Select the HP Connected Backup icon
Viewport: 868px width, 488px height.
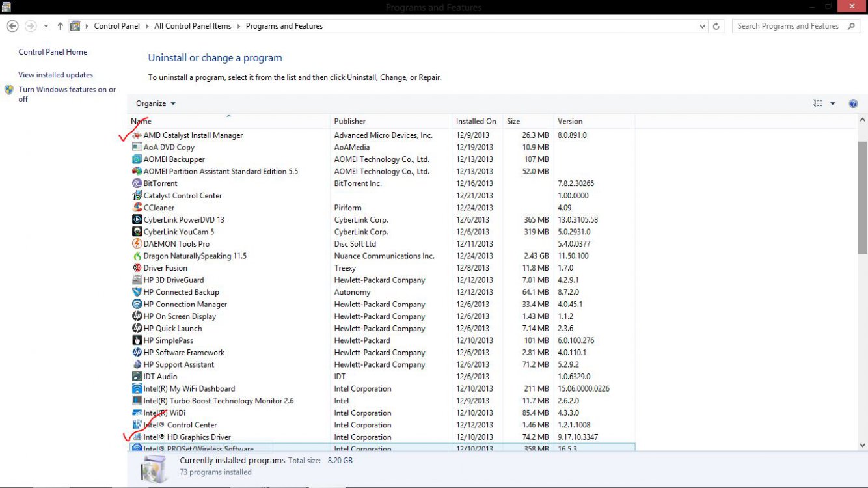point(137,292)
